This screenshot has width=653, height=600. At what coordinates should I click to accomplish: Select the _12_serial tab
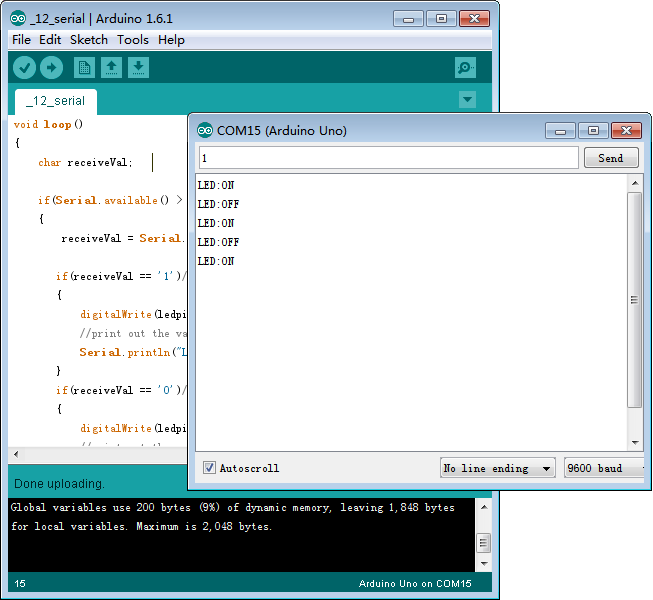[56, 101]
